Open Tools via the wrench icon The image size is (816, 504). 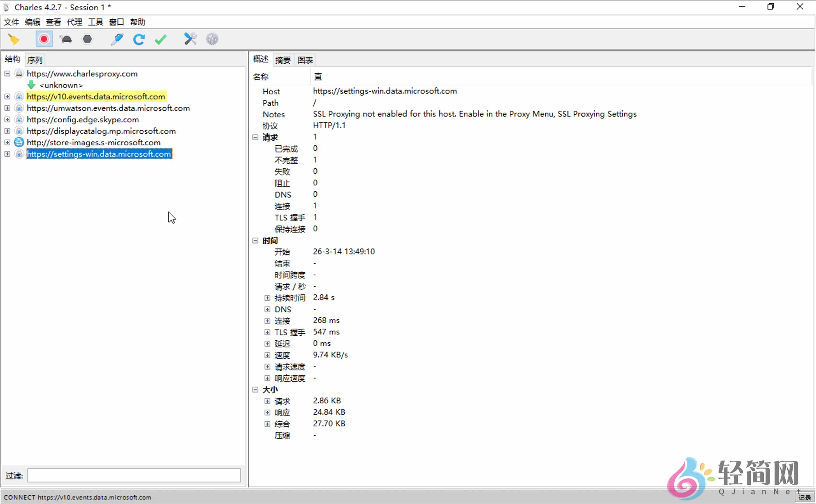[189, 39]
